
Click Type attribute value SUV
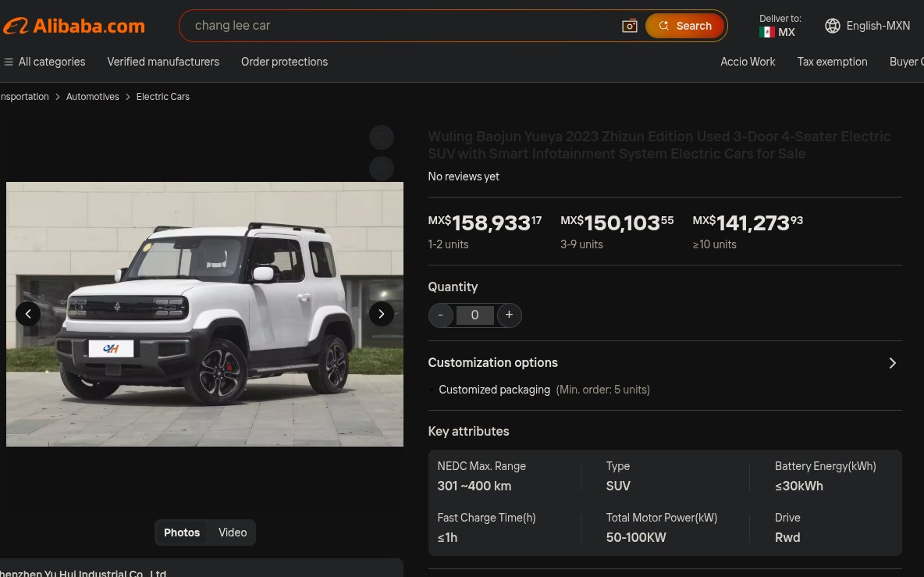618,486
